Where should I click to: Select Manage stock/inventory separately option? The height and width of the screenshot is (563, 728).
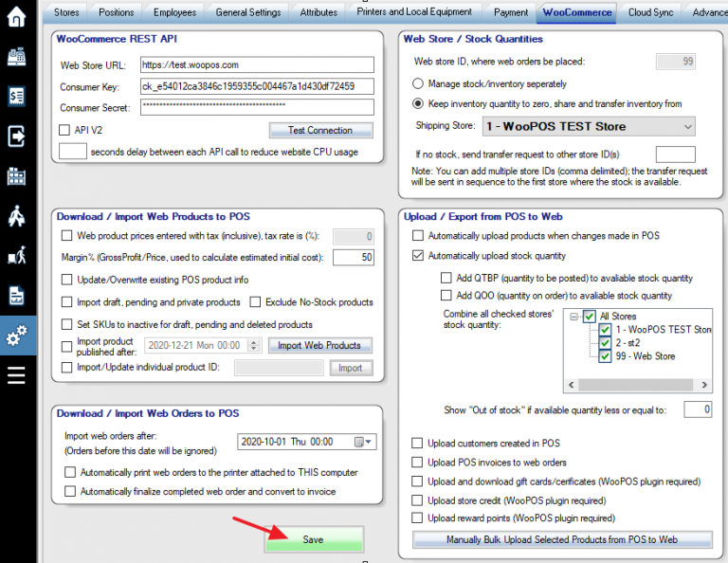(419, 83)
